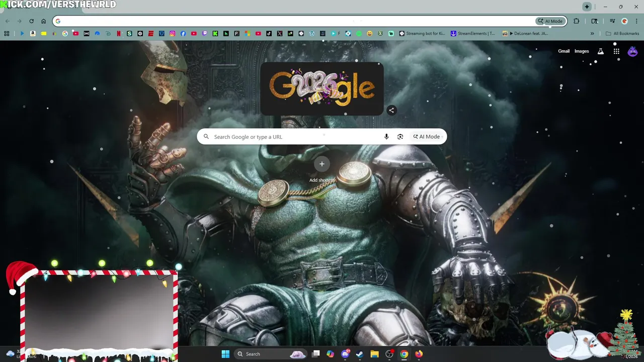Open Google account avatar on page

point(632,51)
